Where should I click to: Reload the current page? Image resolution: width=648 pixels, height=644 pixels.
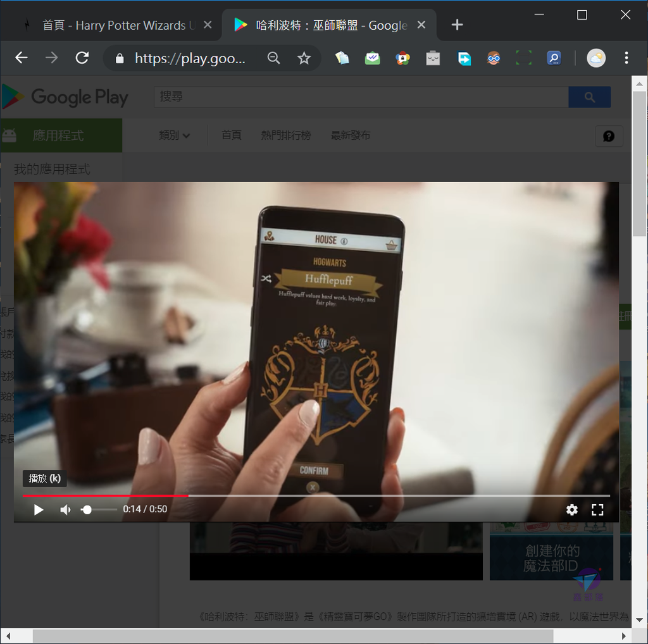click(x=82, y=58)
